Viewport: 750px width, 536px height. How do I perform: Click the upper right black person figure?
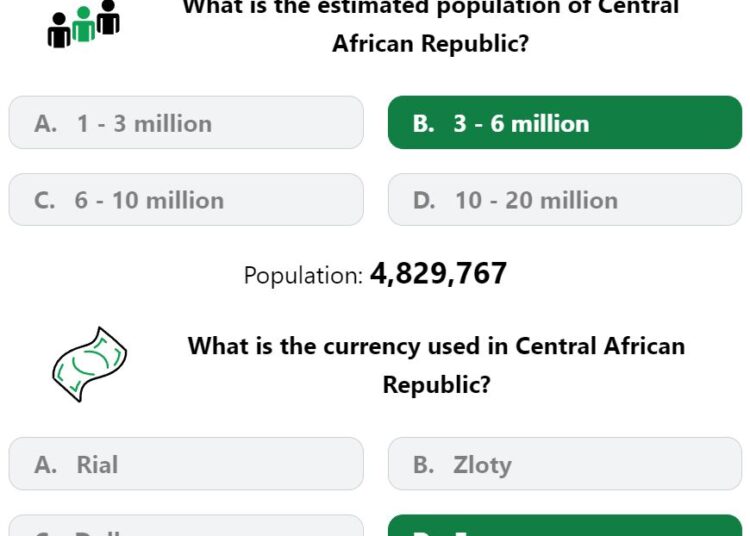coord(108,18)
